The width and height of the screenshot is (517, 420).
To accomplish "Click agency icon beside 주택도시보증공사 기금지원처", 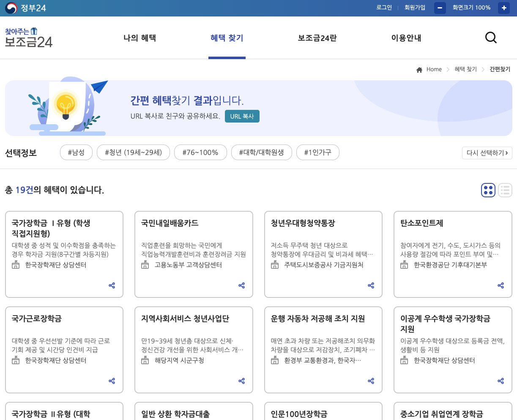I will tap(275, 265).
